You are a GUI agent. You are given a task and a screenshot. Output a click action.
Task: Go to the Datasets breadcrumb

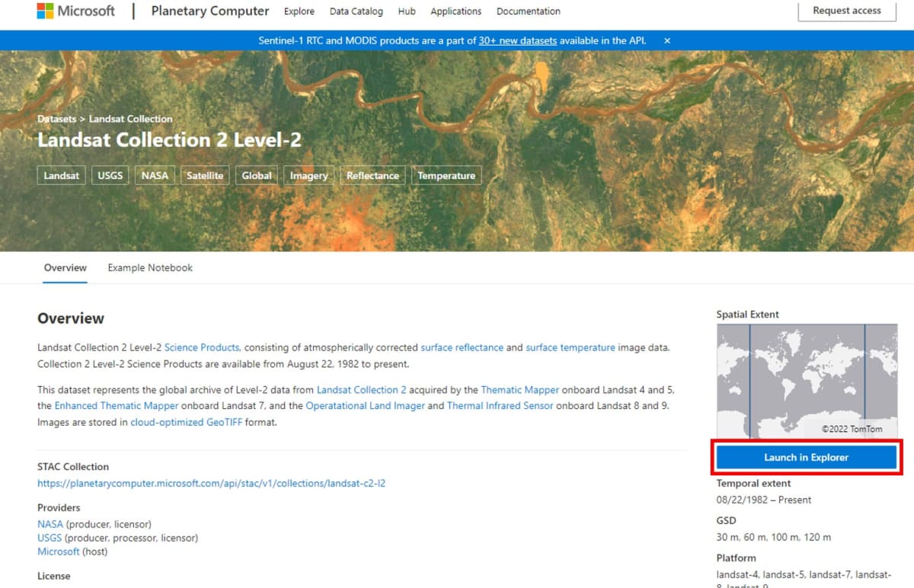(x=57, y=119)
